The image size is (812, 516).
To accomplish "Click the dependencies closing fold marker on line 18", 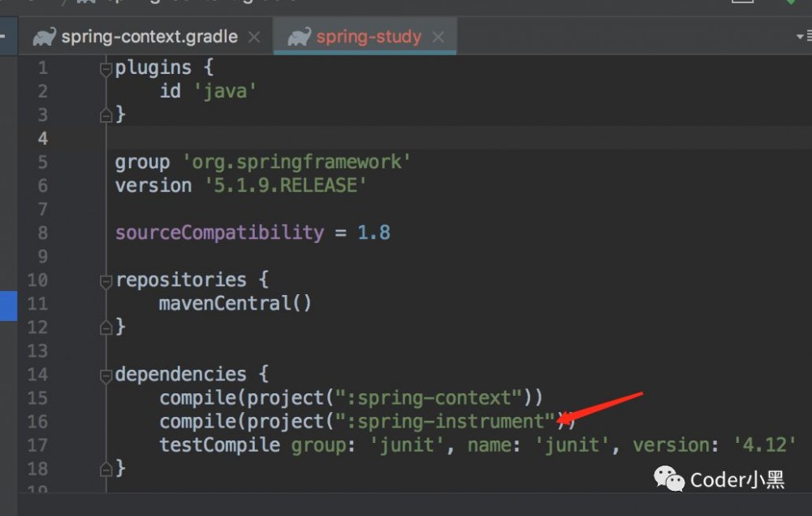I will click(x=106, y=470).
